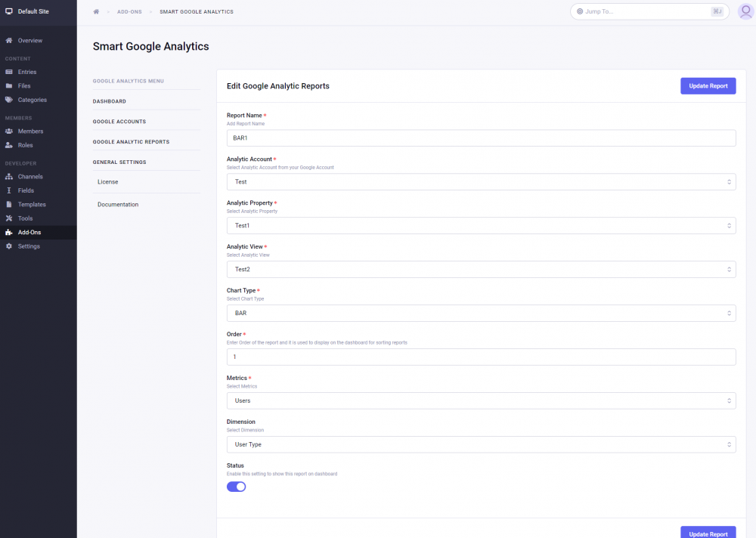This screenshot has width=756, height=538.
Task: Open the Documentation link
Action: (x=118, y=205)
